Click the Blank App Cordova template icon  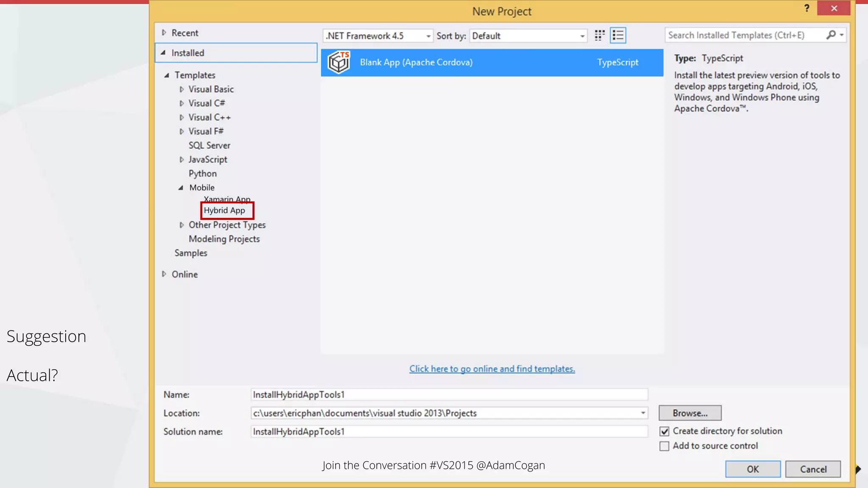point(339,62)
